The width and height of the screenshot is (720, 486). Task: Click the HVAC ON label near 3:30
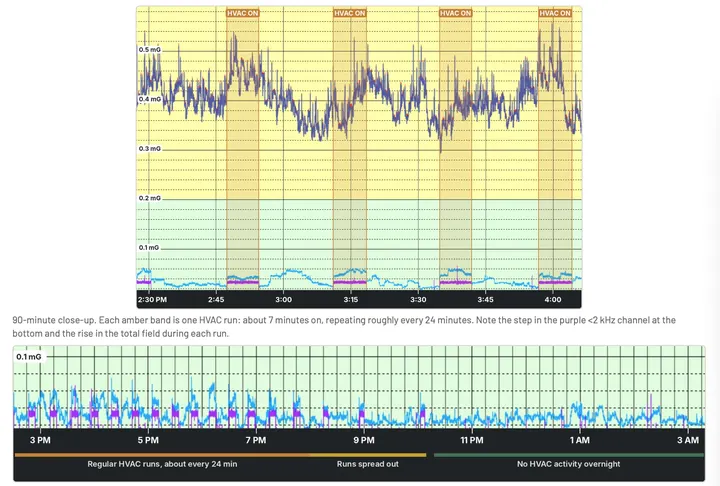pos(456,13)
